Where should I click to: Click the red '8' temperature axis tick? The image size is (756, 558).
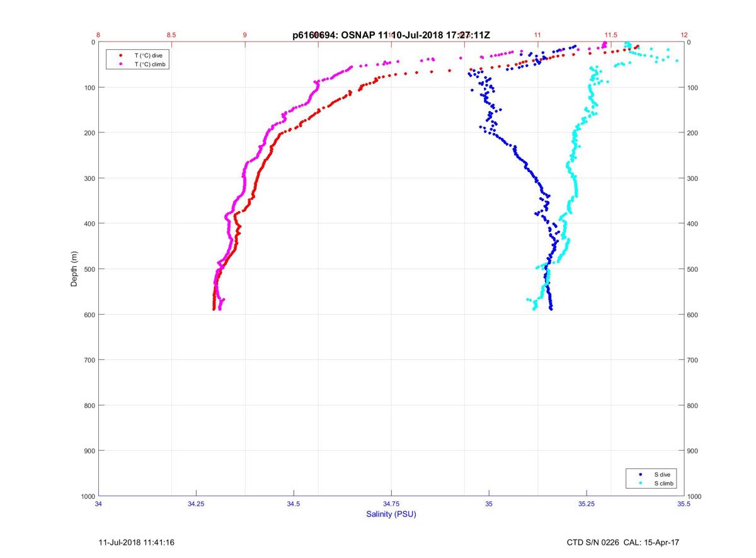[x=99, y=35]
